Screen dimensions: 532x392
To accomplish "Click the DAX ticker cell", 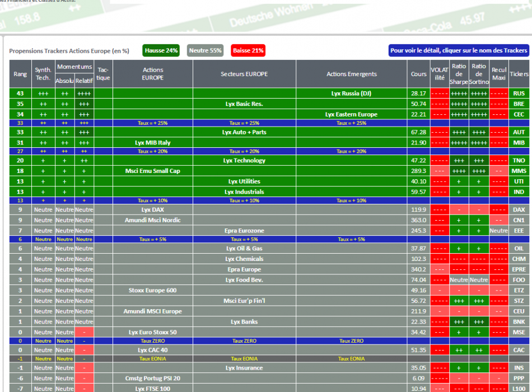I will pos(519,209).
